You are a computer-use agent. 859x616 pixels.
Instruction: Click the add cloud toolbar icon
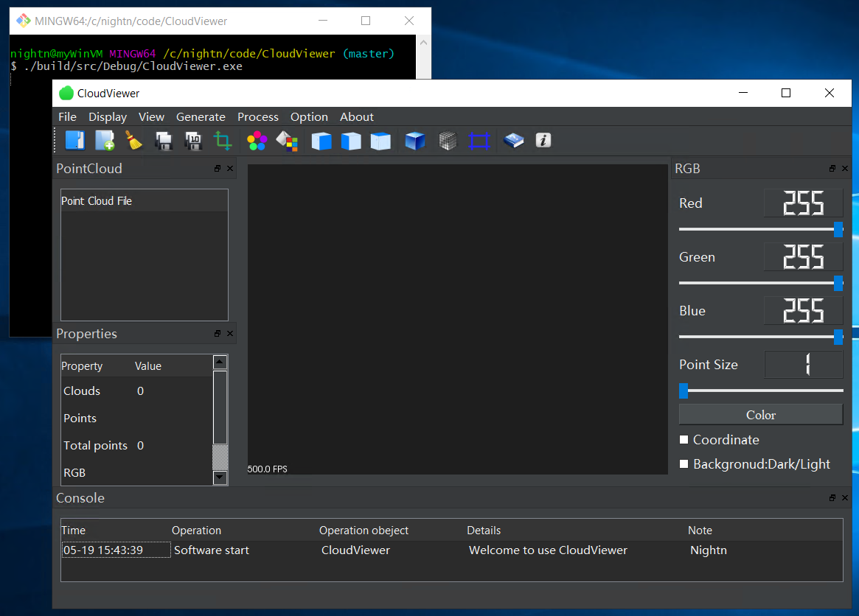[105, 140]
